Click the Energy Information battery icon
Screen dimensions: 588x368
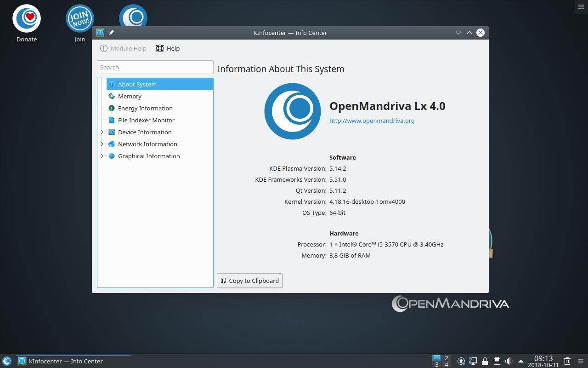pyautogui.click(x=111, y=108)
